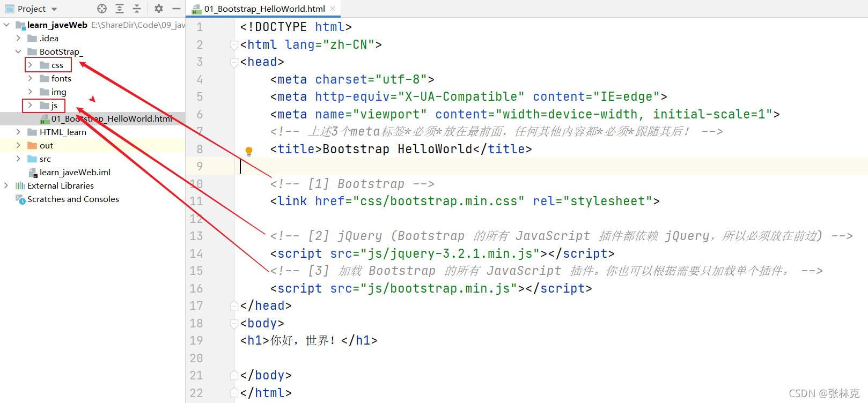
Task: Fold the body tag at line 18
Action: 234,324
